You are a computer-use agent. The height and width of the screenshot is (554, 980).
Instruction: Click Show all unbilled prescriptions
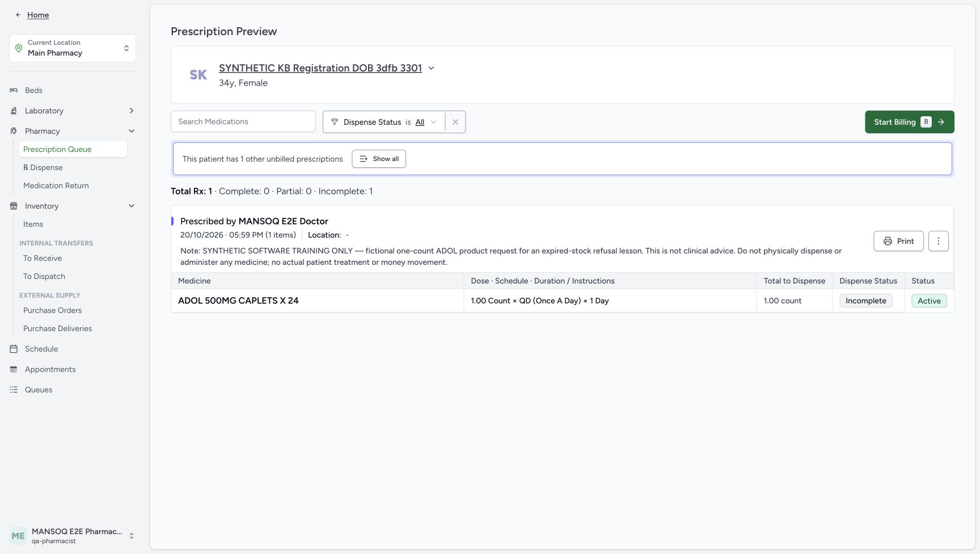coord(379,159)
